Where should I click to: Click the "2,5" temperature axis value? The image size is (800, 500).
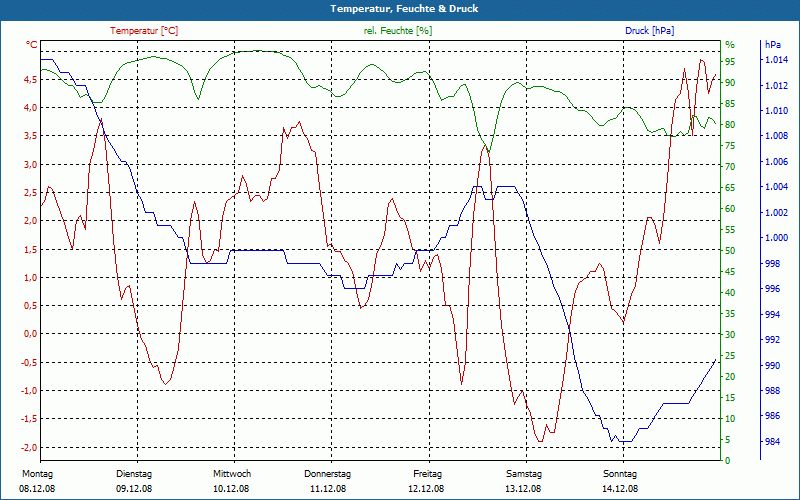pos(31,193)
